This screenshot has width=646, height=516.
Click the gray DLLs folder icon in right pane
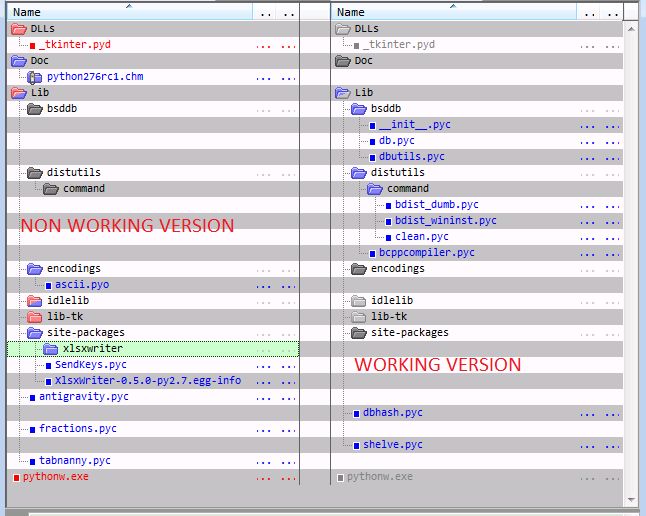[343, 29]
